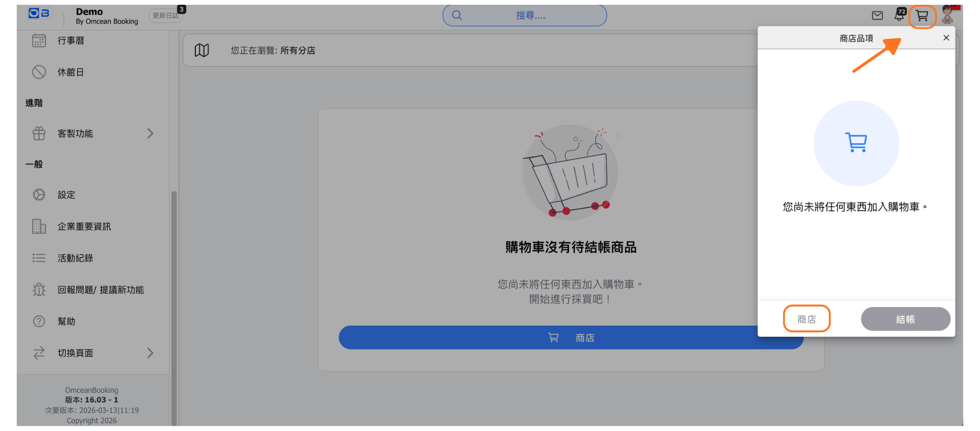Open the mail inbox icon
980x431 pixels.
pos(877,16)
